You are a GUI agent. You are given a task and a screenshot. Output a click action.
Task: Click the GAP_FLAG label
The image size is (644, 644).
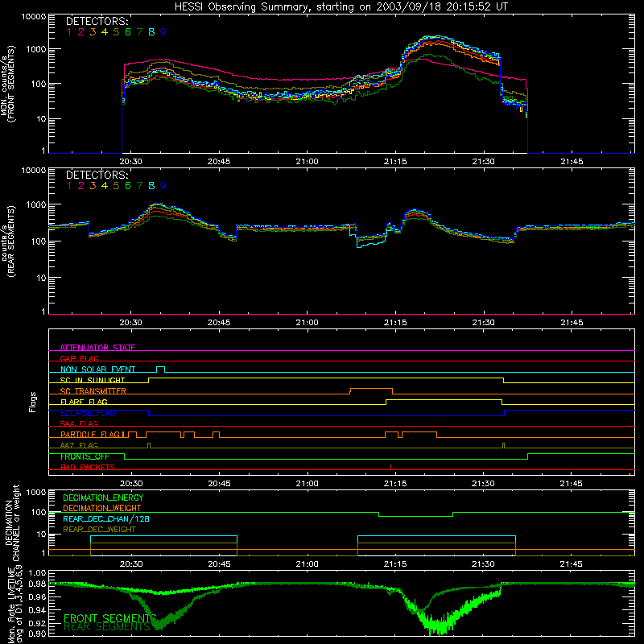79,358
